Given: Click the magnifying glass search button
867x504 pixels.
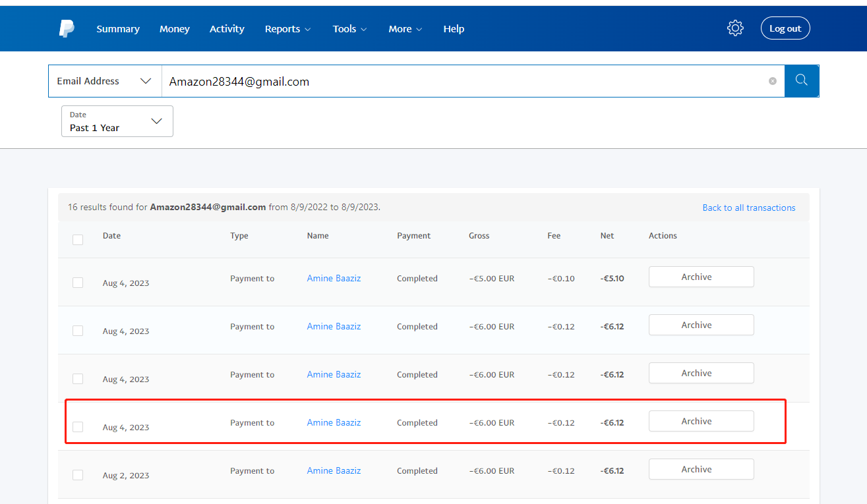Looking at the screenshot, I should tap(802, 80).
